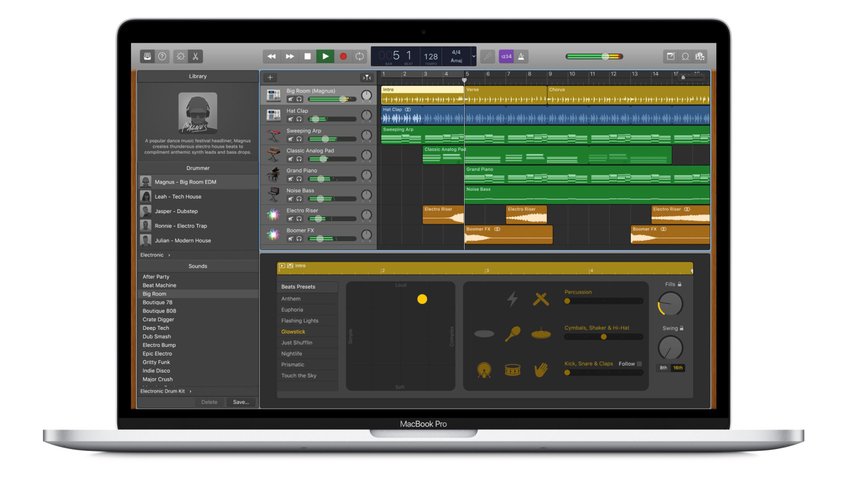The height and width of the screenshot is (478, 850).
Task: Toggle the claves crossed-sticks percussion icon
Action: pyautogui.click(x=540, y=299)
